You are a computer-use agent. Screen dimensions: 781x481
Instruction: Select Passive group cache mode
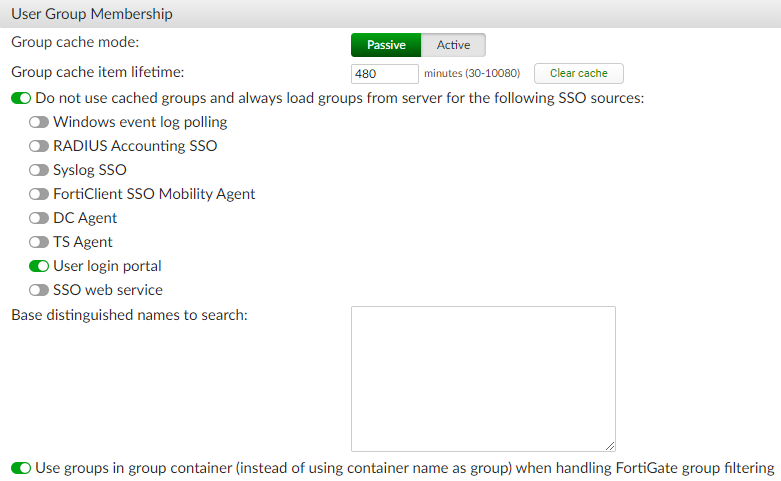pos(386,45)
